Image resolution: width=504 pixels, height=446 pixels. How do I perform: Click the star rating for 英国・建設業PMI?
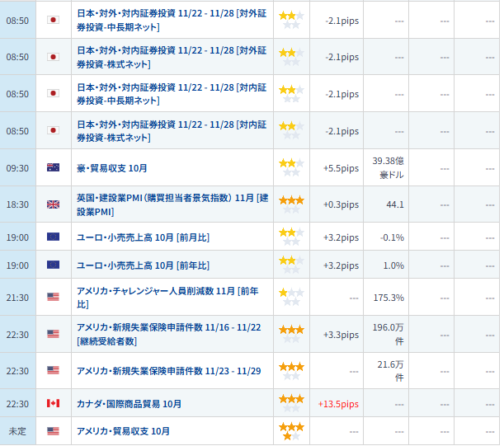click(290, 204)
